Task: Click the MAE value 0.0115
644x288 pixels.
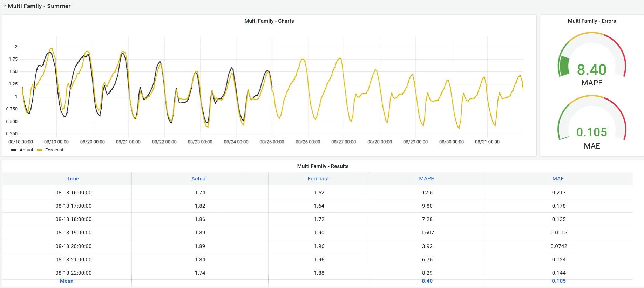Action: tap(559, 233)
